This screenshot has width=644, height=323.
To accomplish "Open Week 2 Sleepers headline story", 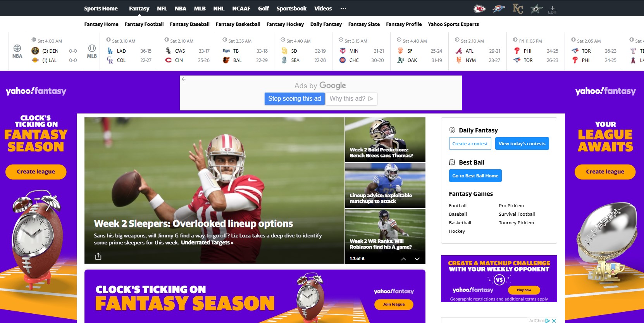I will click(x=193, y=223).
